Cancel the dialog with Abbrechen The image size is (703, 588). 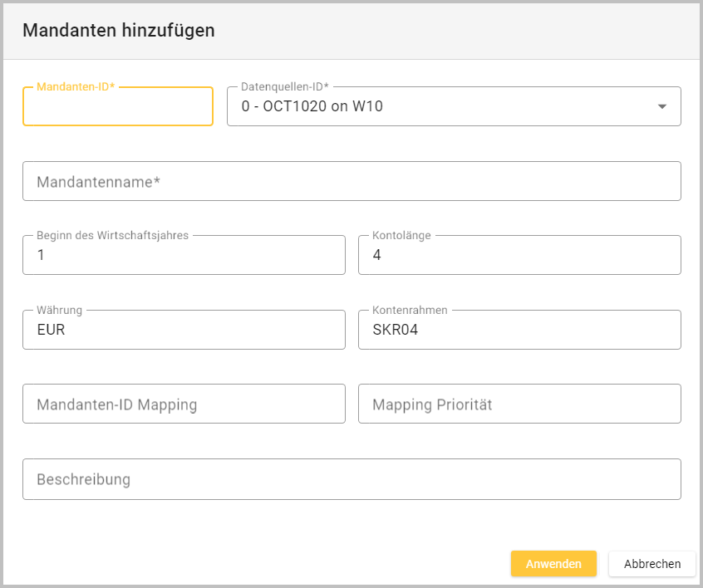[651, 564]
